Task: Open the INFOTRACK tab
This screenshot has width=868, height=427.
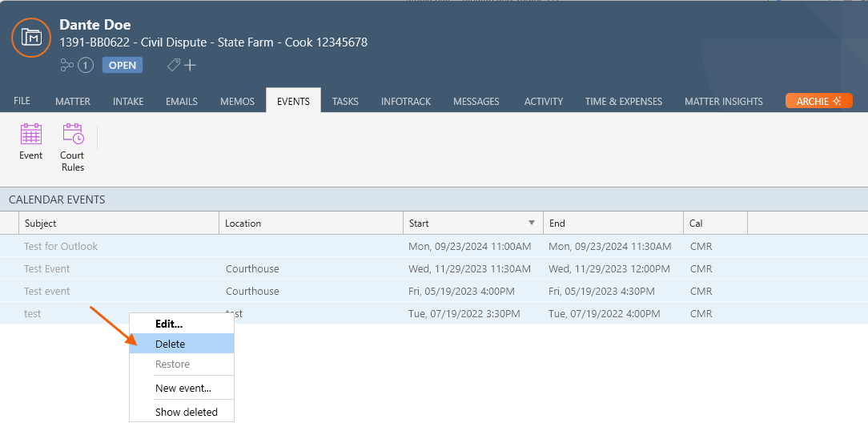Action: click(x=406, y=102)
